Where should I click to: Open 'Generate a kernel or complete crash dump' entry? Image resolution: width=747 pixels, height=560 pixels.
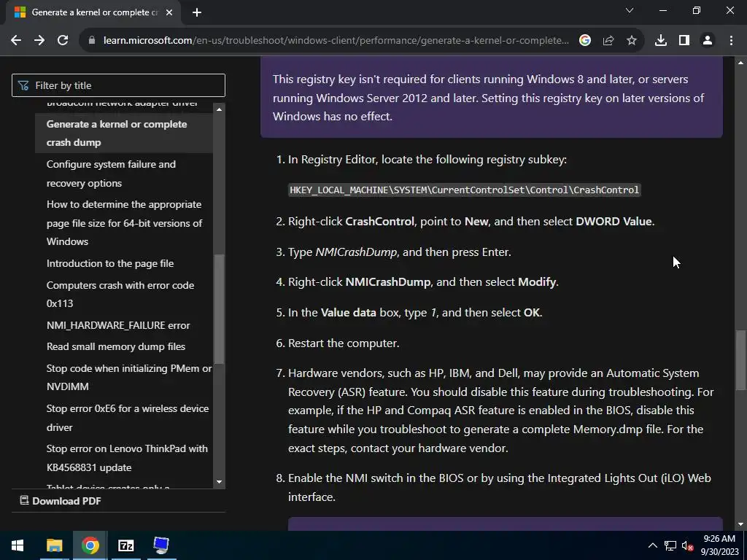(124, 133)
